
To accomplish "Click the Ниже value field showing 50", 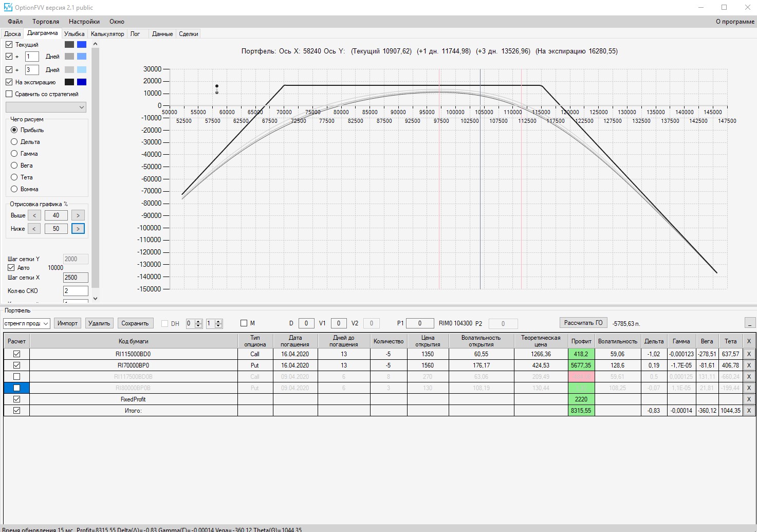I will 56,229.
